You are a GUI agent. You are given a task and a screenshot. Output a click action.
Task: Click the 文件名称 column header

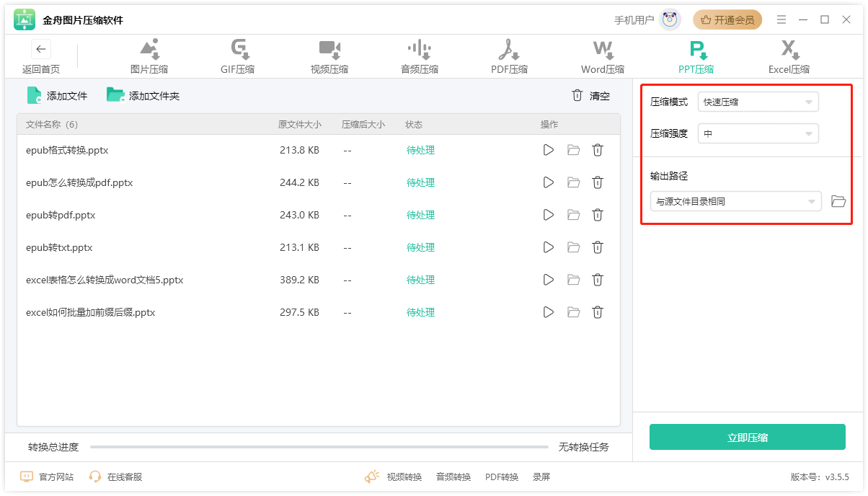[52, 124]
